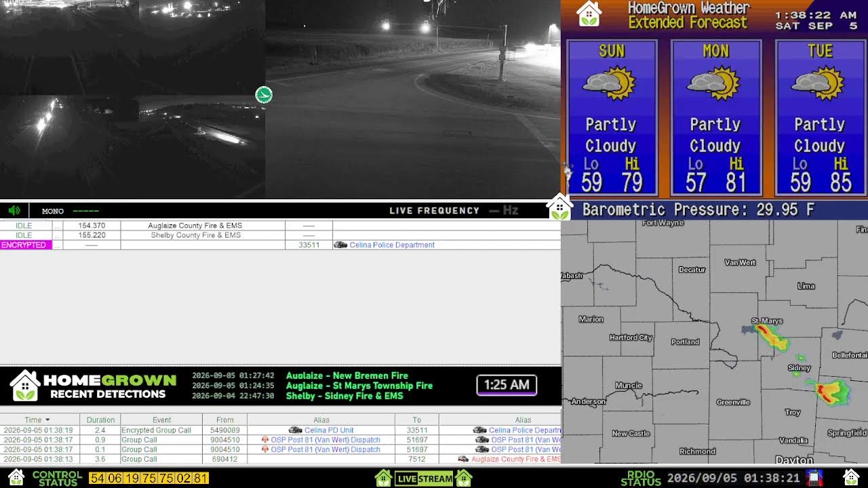This screenshot has width=868, height=488.
Task: Click the LIVE FREQUENCY readout
Action: pyautogui.click(x=454, y=211)
